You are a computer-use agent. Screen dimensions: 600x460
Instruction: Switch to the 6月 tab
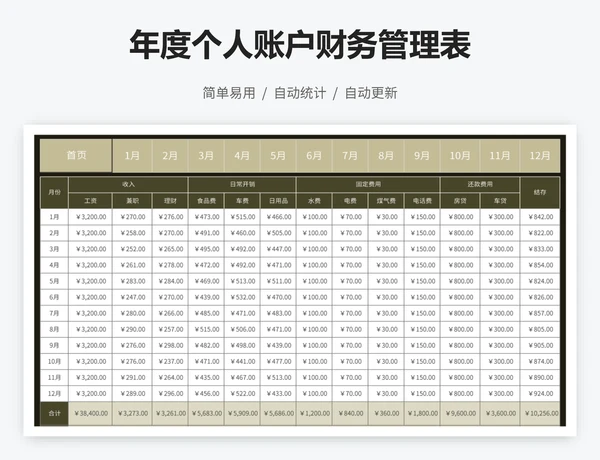click(x=314, y=155)
